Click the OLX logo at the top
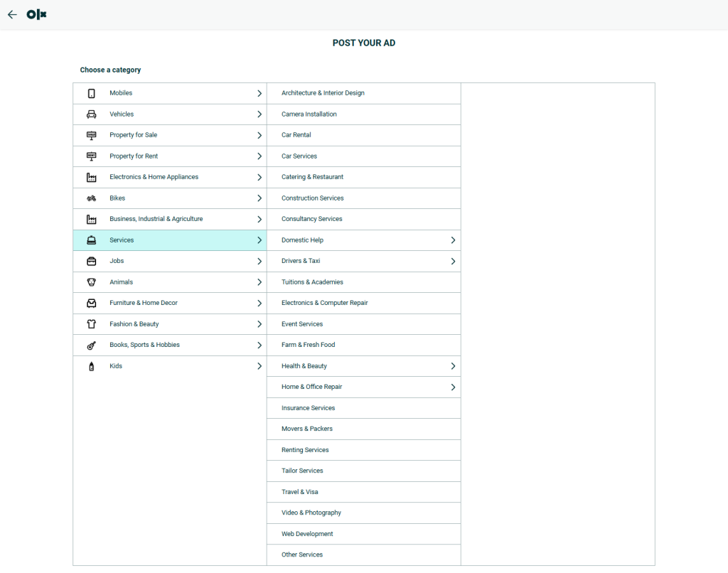Screen dimensions: 728x573 [36, 14]
